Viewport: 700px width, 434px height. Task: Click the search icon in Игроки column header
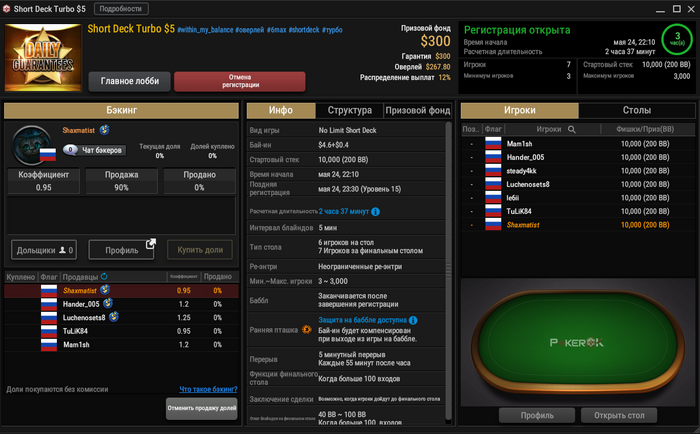pyautogui.click(x=571, y=129)
